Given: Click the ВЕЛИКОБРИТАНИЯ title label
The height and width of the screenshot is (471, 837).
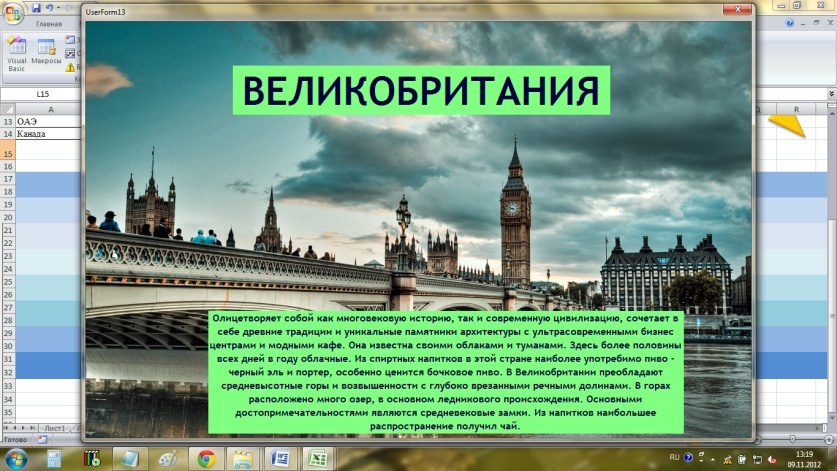Looking at the screenshot, I should point(421,90).
